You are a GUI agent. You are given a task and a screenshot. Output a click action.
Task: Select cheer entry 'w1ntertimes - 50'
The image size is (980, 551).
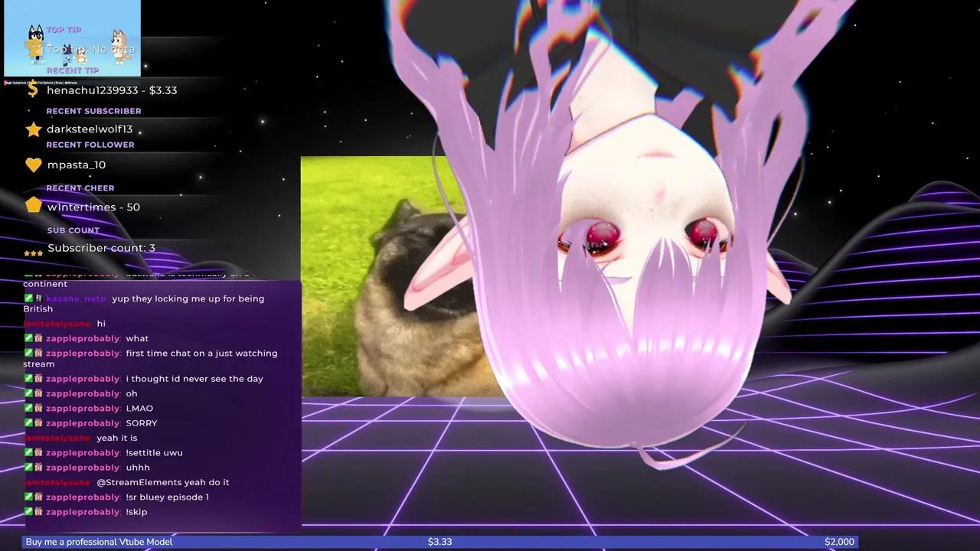tap(93, 207)
